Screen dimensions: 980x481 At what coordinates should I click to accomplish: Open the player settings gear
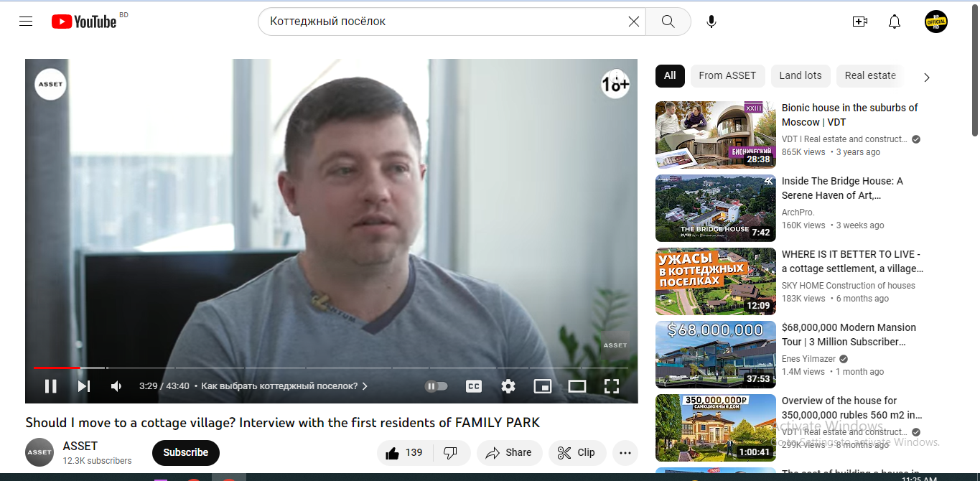(508, 386)
